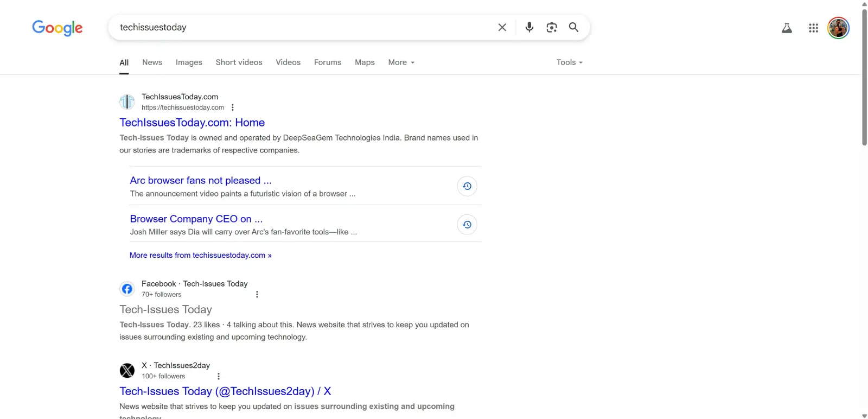Open the Google apps grid icon

pyautogui.click(x=813, y=28)
